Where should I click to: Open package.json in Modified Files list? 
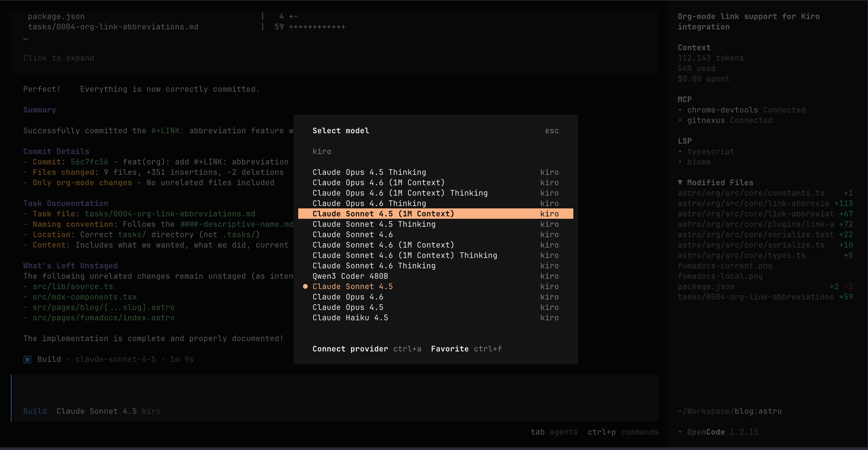coord(706,286)
